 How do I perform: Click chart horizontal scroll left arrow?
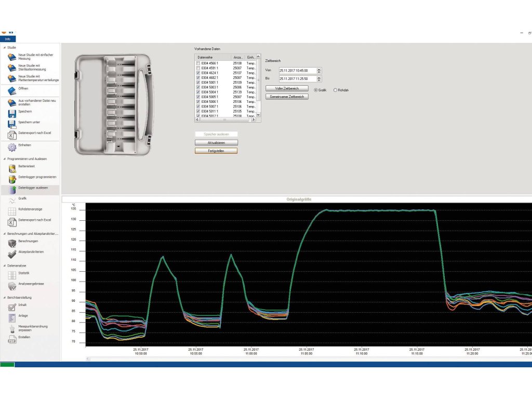pos(88,358)
